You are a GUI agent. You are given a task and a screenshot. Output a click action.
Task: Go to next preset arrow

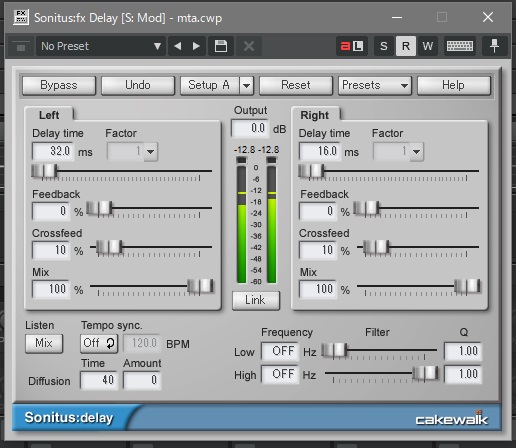(196, 46)
